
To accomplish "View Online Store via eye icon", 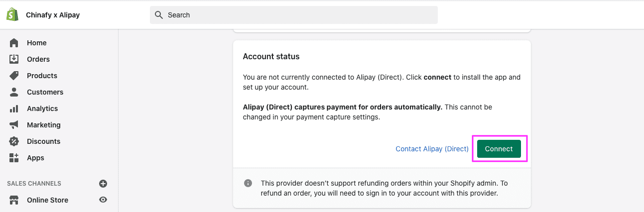I will click(x=103, y=200).
